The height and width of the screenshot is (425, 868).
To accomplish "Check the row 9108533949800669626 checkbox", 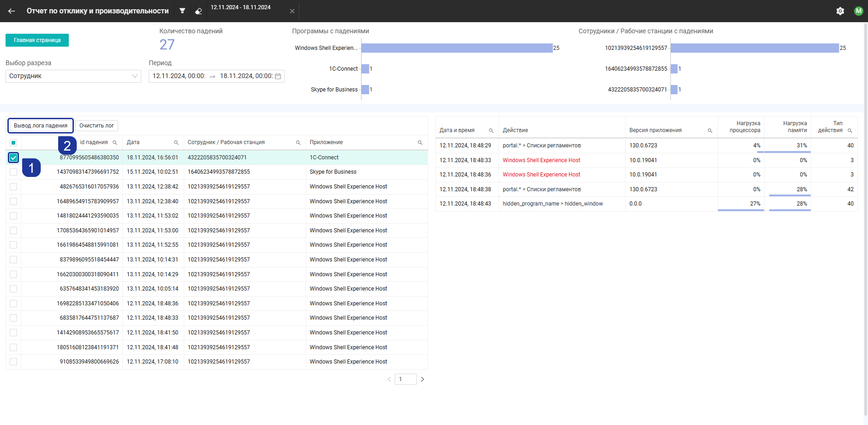I will pyautogui.click(x=13, y=362).
